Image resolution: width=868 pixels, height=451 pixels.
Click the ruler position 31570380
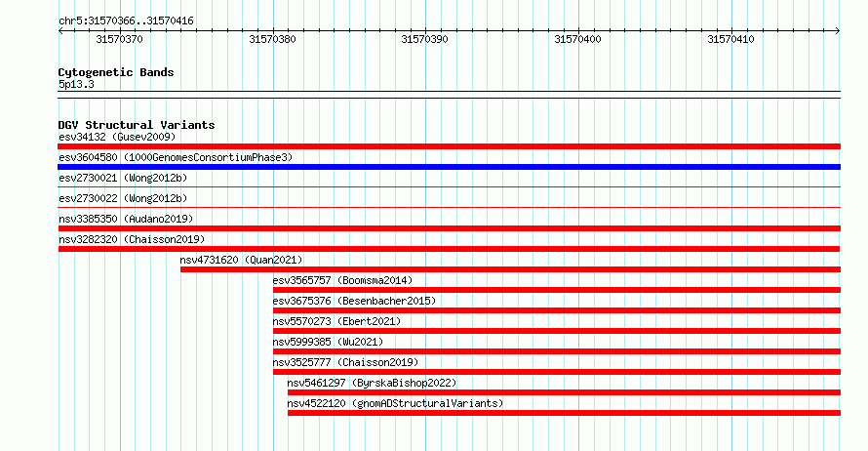pyautogui.click(x=272, y=39)
